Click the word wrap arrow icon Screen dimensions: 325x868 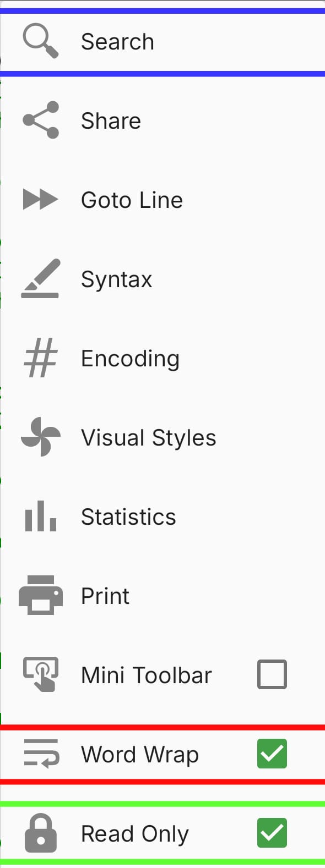(x=40, y=754)
